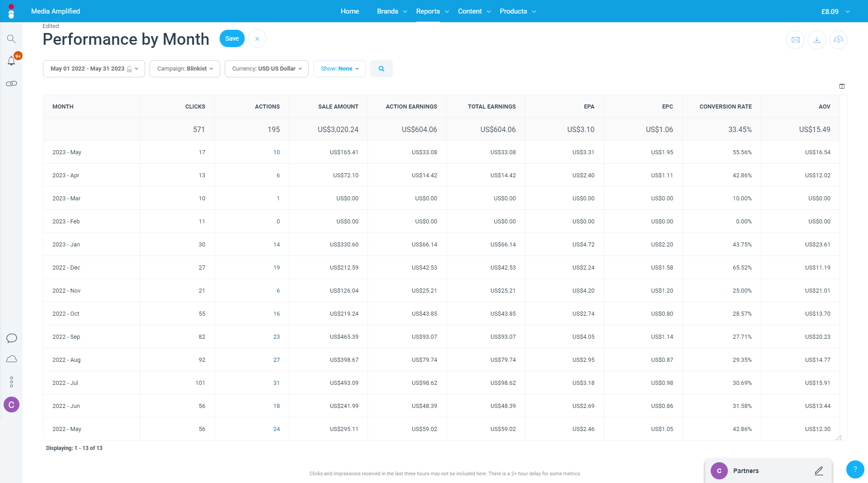Open the Currency: USD US Dollar dropdown
Screen dimensions: 868x483
click(267, 69)
